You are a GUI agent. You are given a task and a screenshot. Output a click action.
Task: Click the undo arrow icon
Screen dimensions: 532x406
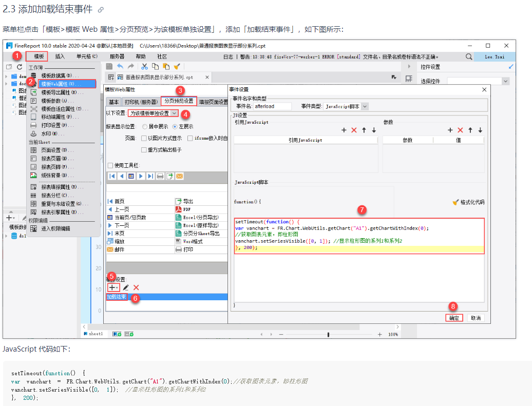tap(120, 67)
